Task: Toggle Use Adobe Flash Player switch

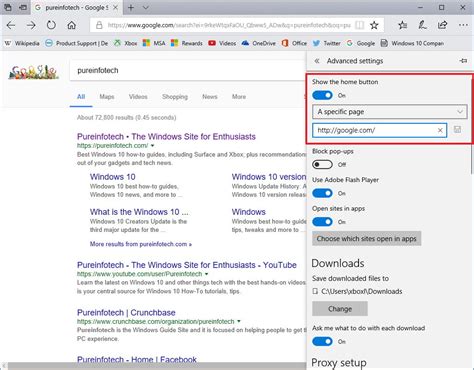Action: 322,193
